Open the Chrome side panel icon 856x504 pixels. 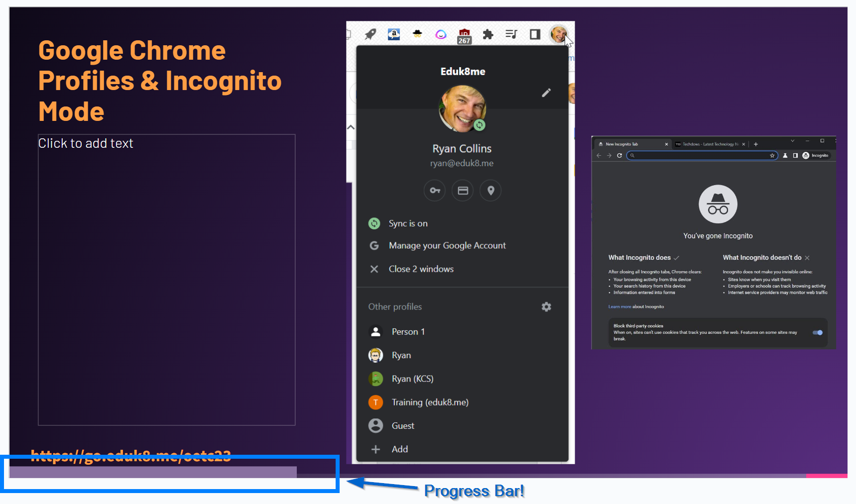pyautogui.click(x=534, y=34)
